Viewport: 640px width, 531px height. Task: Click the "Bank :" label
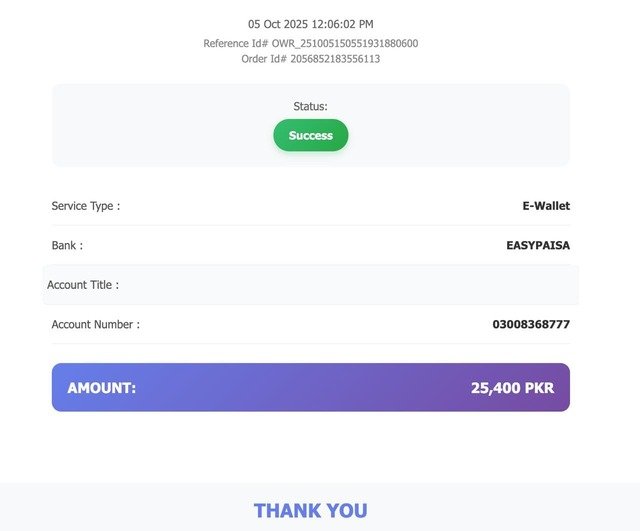click(67, 245)
